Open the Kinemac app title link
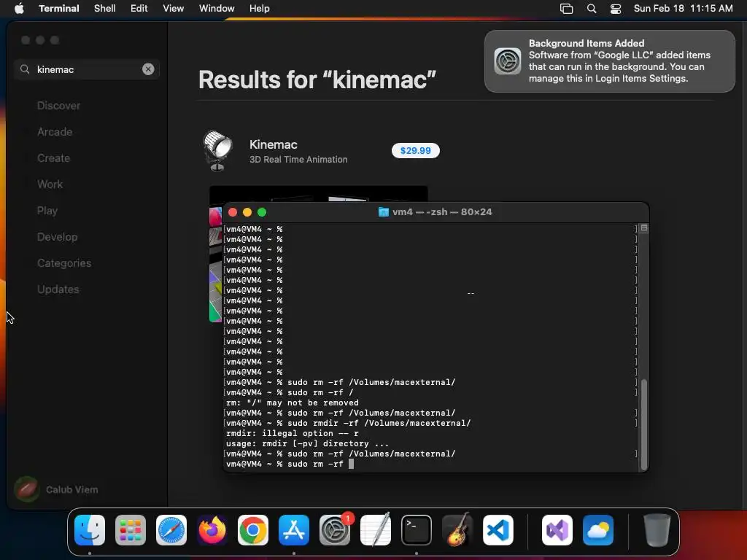Viewport: 747px width, 560px height. 273,144
